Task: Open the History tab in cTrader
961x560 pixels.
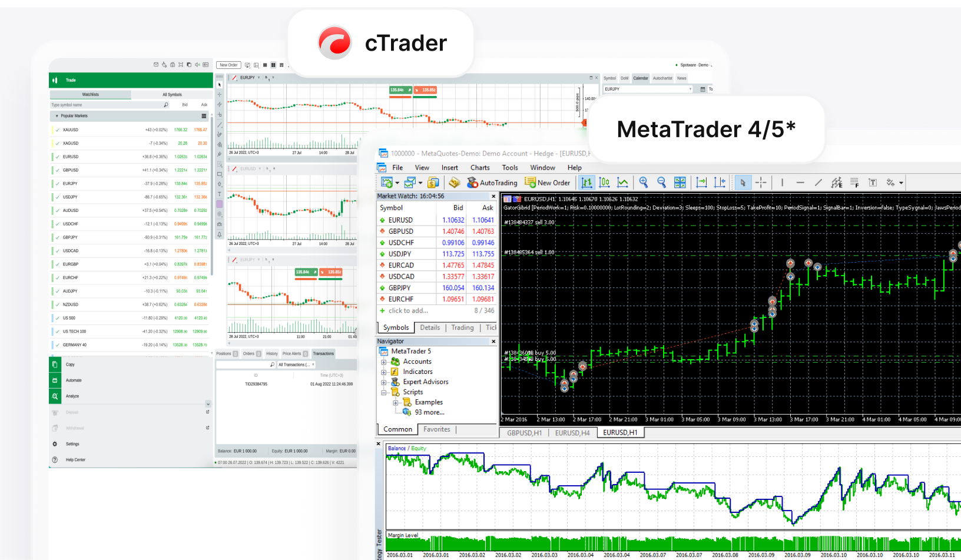Action: click(x=271, y=354)
